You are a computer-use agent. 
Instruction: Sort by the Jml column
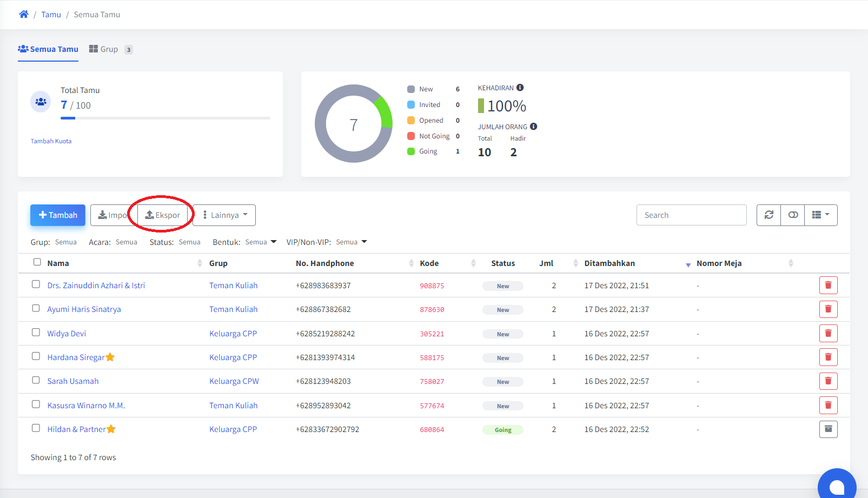tap(559, 263)
